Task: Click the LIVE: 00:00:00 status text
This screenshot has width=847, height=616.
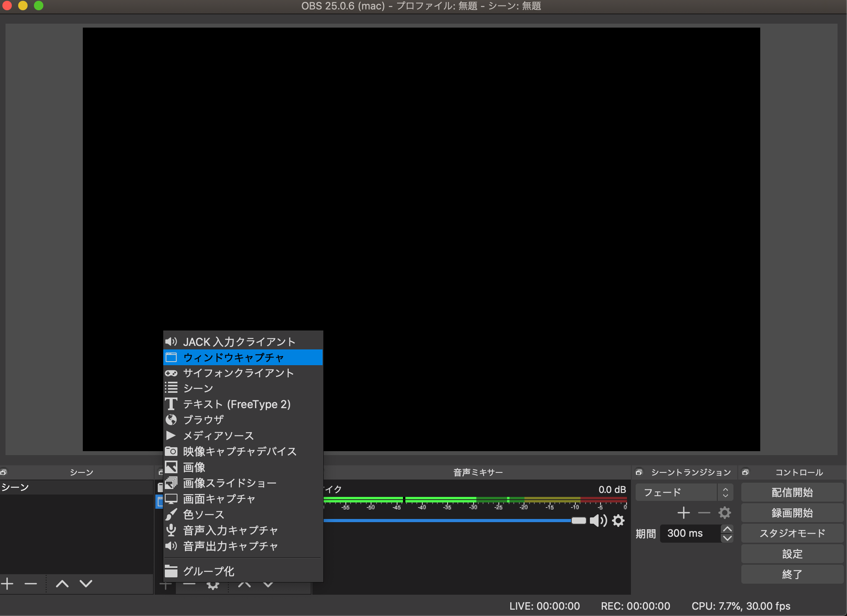Action: tap(545, 606)
